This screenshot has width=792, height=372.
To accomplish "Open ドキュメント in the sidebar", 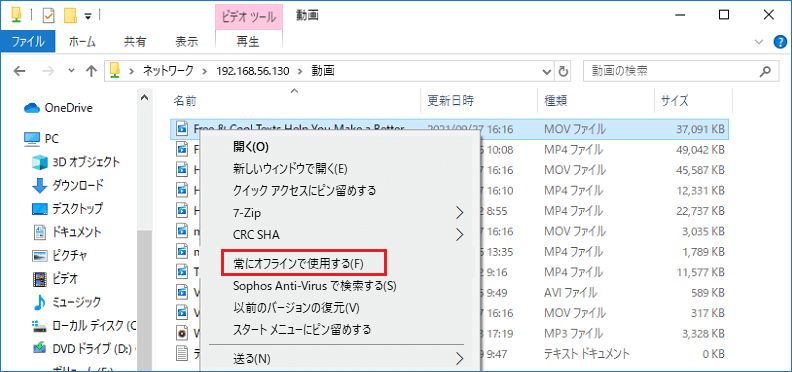I will (67, 232).
